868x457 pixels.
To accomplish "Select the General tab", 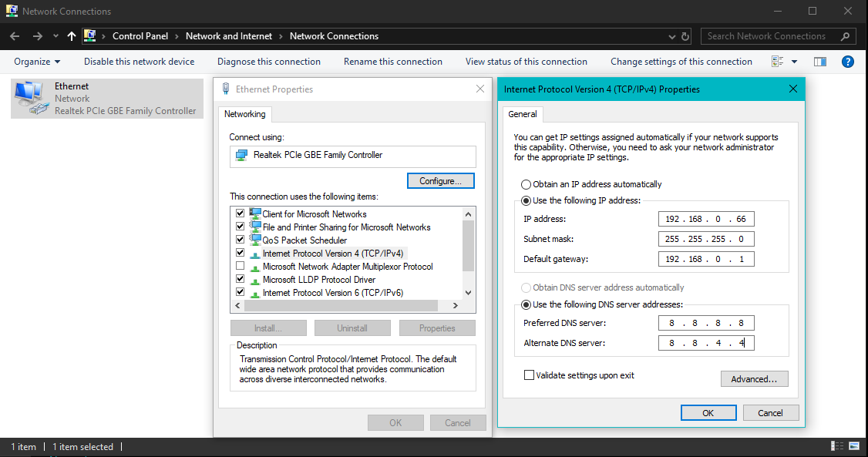I will point(523,114).
